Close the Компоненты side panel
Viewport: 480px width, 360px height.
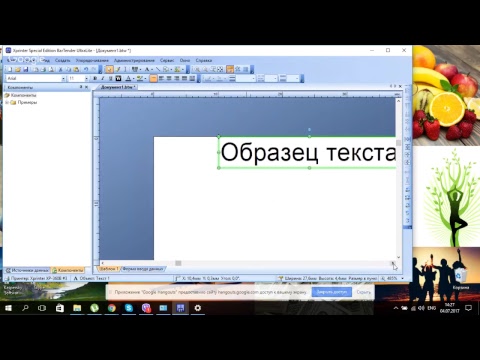87,87
